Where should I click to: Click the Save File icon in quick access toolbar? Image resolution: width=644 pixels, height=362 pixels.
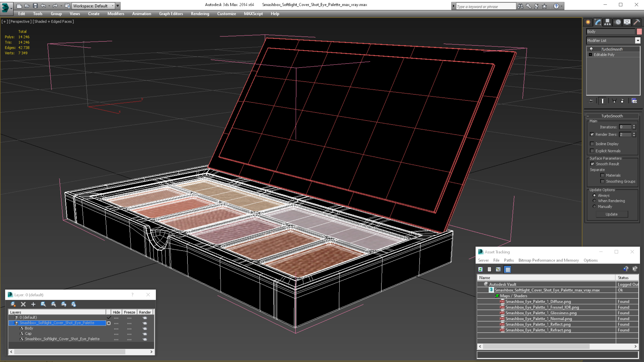(35, 6)
